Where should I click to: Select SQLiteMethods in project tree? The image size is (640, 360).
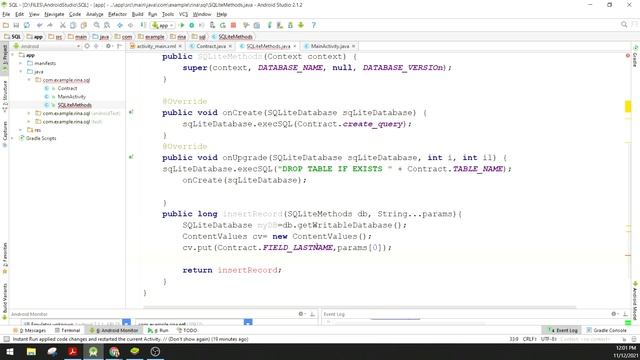coord(74,105)
